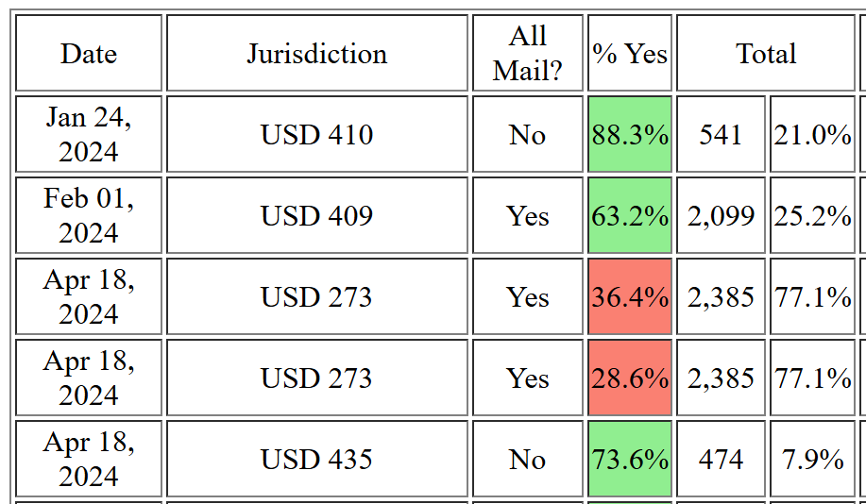
Task: Select the 2,099 total cell
Action: pos(721,216)
